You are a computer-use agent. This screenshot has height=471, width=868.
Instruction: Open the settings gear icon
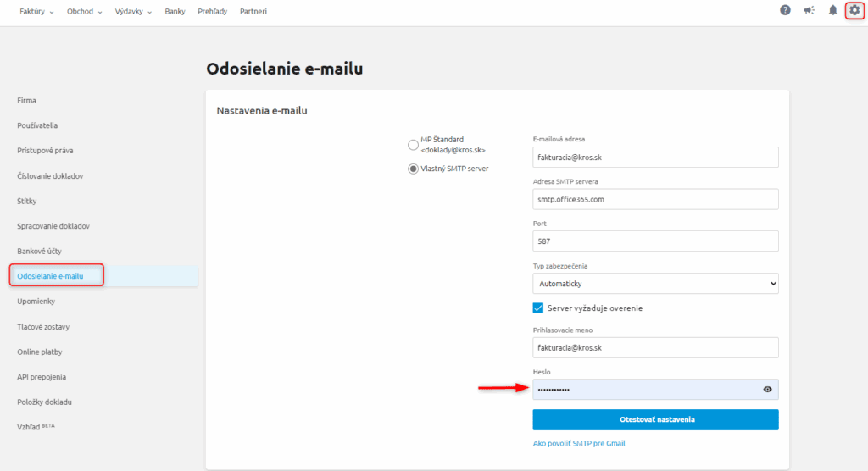(854, 11)
